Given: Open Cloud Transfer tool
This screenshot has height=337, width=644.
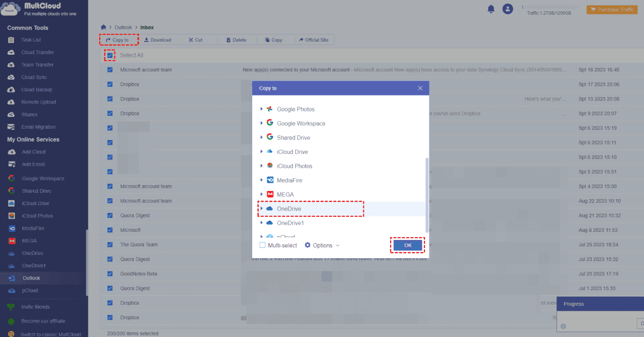Looking at the screenshot, I should (x=38, y=53).
